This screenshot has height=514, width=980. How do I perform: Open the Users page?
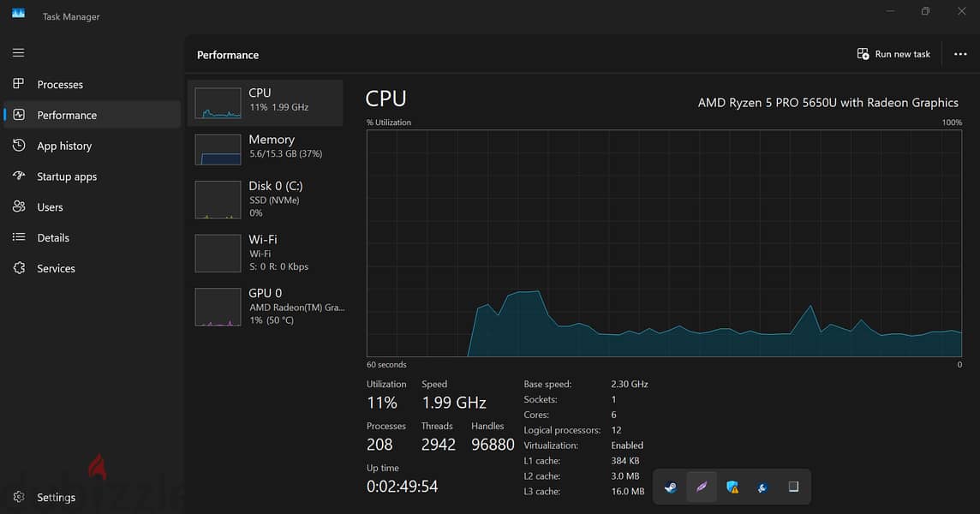click(92, 207)
